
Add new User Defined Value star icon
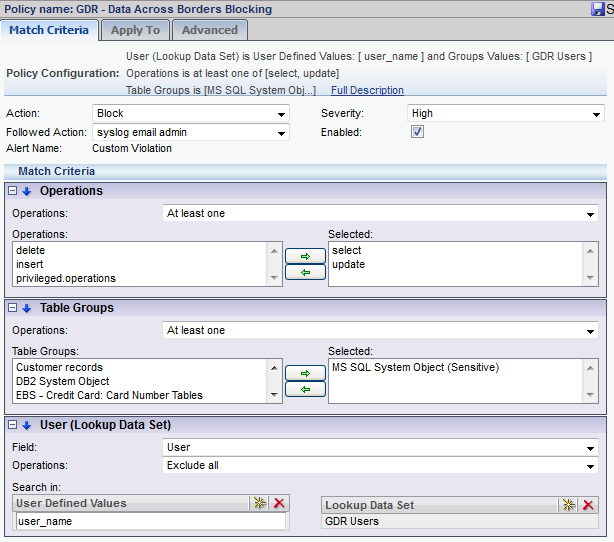tap(260, 504)
